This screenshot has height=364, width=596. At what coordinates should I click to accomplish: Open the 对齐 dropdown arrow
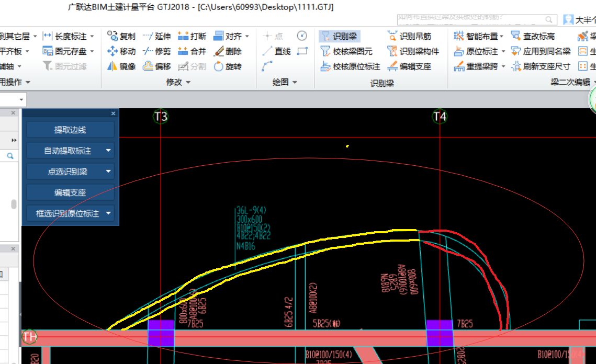pyautogui.click(x=247, y=37)
